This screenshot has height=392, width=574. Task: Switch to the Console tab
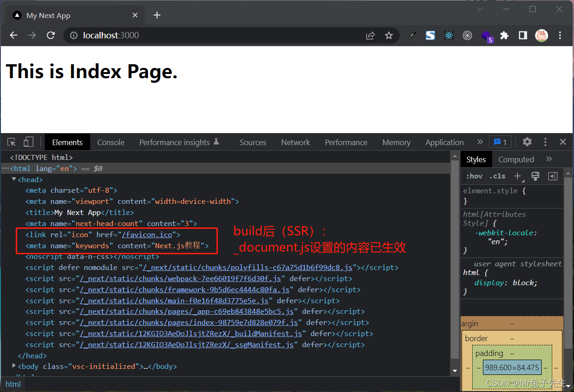pyautogui.click(x=111, y=142)
